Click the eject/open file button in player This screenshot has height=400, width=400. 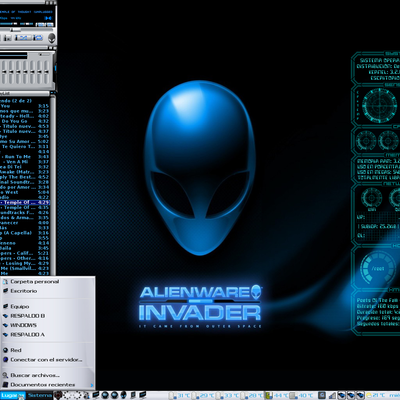(7, 38)
